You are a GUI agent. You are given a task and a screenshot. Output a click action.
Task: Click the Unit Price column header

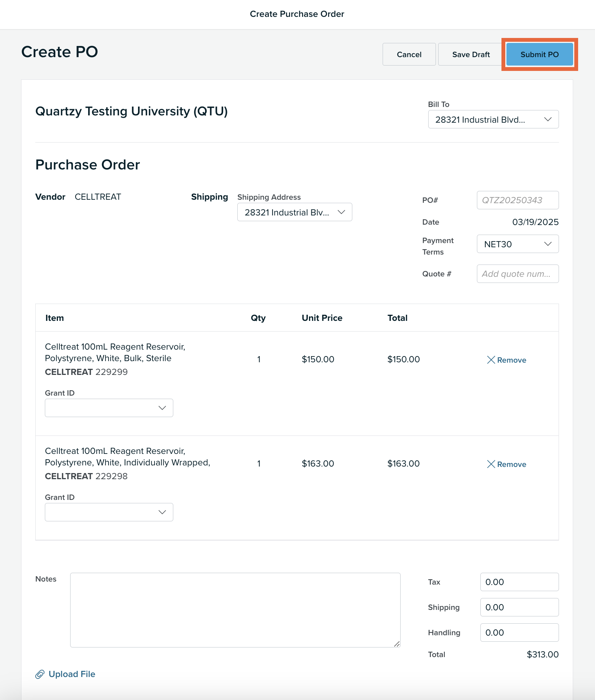322,318
